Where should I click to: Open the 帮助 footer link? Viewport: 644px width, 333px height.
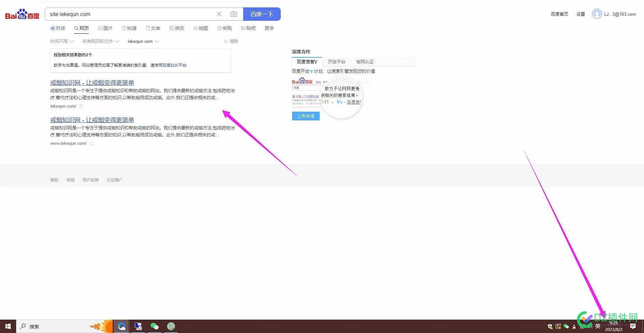(54, 180)
